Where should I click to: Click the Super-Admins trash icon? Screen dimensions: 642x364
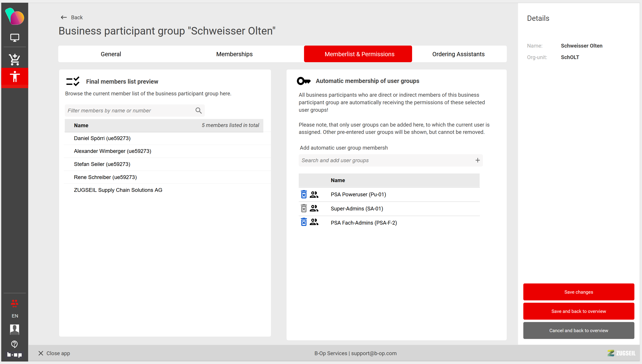(304, 208)
